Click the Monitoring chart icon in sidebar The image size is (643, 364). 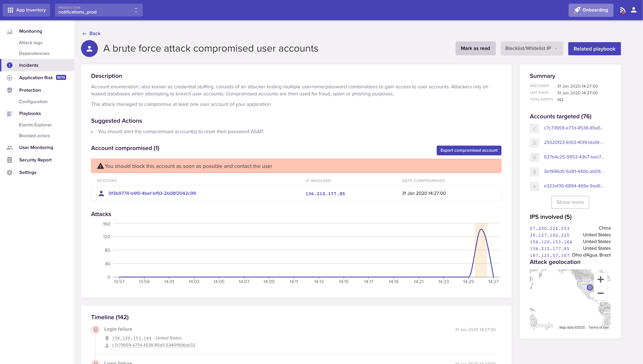click(x=9, y=31)
